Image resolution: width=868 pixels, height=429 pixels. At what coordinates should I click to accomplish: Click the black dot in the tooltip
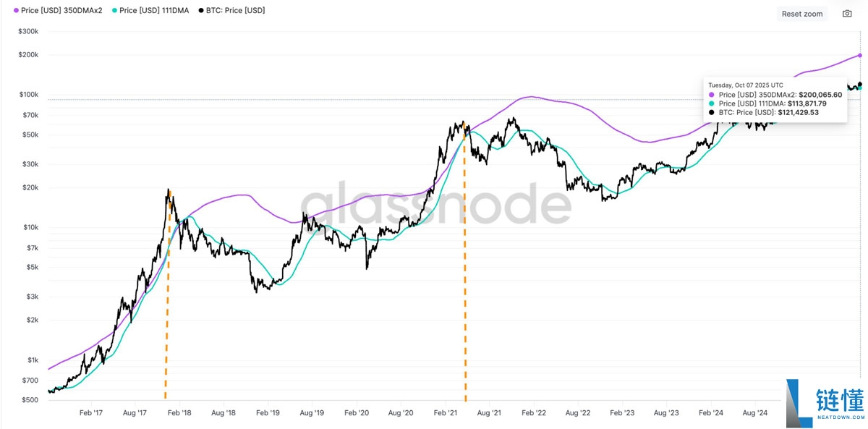pos(712,112)
